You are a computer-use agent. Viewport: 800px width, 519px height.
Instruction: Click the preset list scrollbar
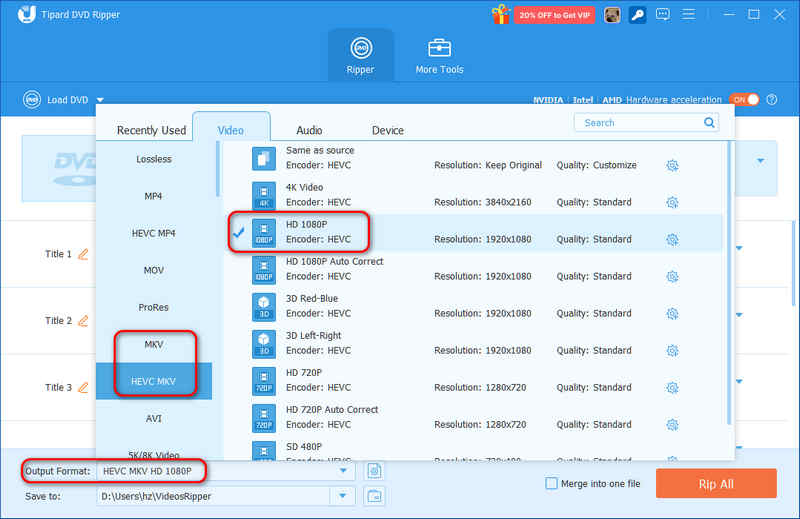pos(730,283)
